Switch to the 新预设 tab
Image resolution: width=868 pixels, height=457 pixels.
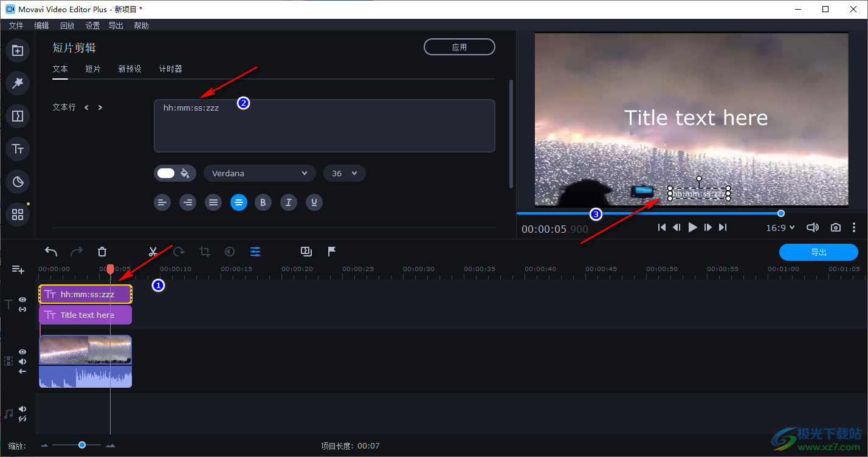129,69
